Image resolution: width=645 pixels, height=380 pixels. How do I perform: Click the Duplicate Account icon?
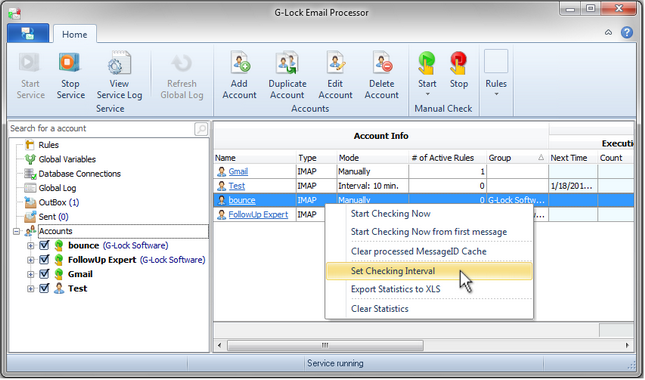[x=287, y=62]
